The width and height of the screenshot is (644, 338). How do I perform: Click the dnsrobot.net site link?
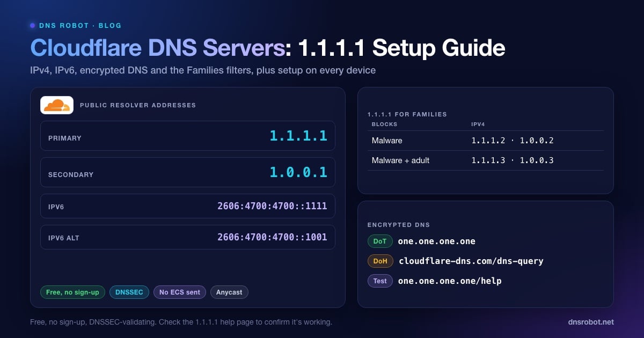click(591, 322)
